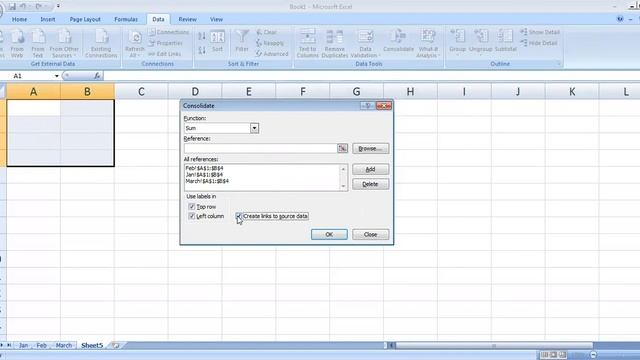Click the Save icon in quick access toolbar
Screen dimensions: 640x360
click(12, 6)
